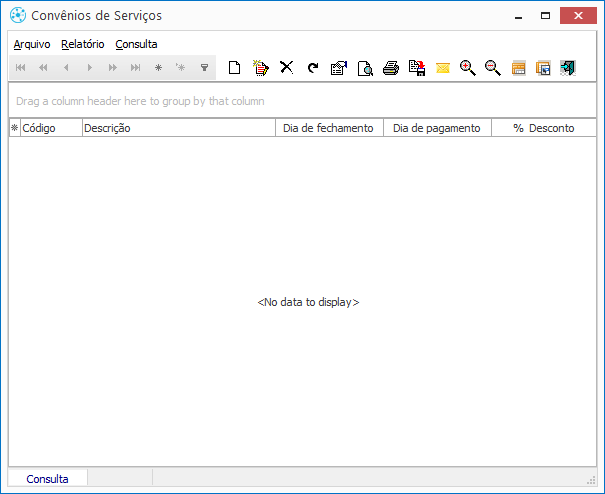Click the group-by column panel
Viewport: 605px width, 494px height.
tap(302, 101)
